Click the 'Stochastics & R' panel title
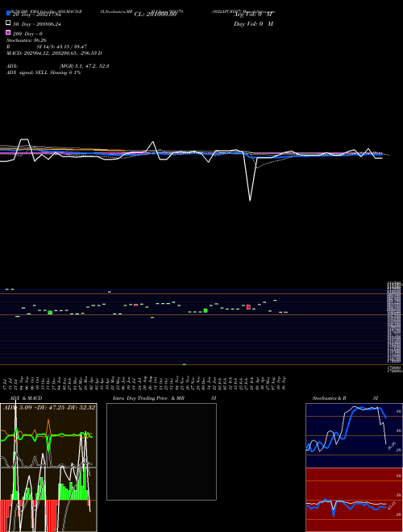Viewport: 403px width, 532px height. coord(329,398)
